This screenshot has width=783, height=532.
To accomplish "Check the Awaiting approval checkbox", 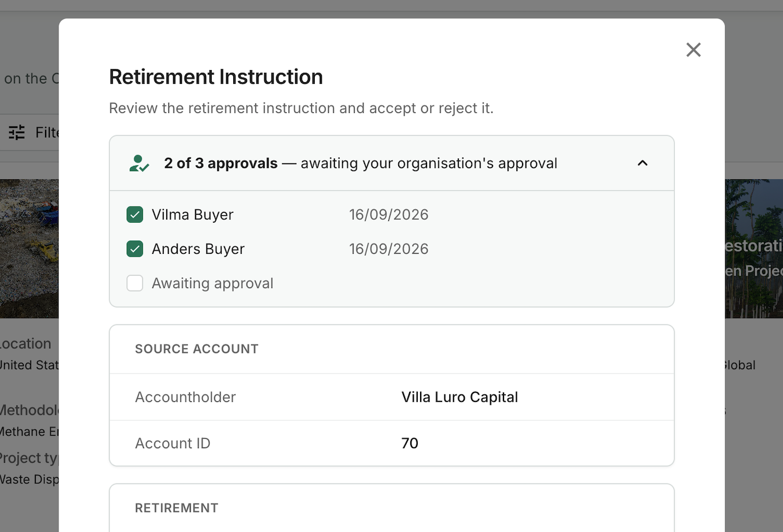I will tap(135, 283).
